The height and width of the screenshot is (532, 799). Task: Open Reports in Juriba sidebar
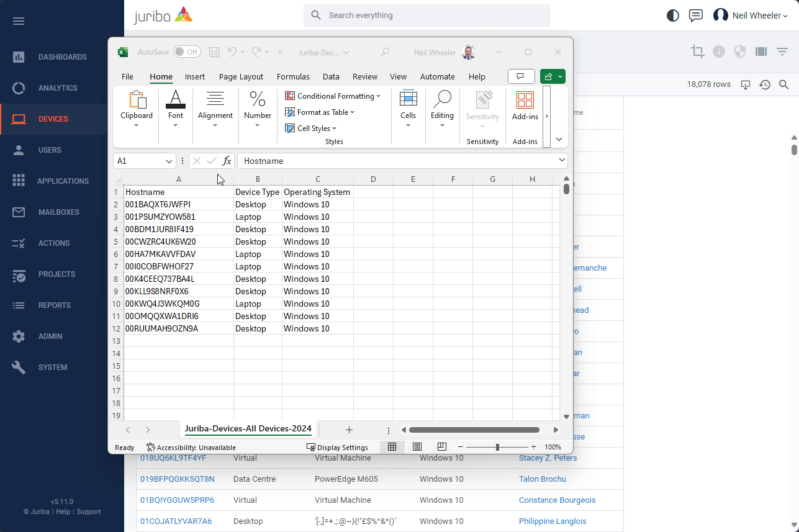tap(62, 305)
